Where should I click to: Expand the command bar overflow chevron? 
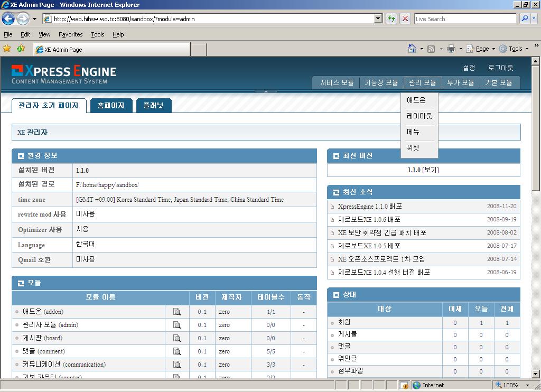click(536, 45)
